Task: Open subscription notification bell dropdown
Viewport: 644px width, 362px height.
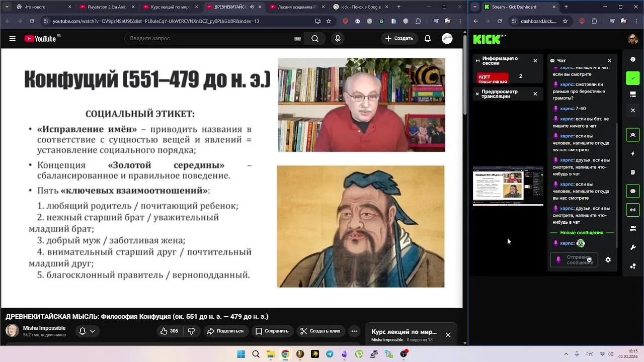Action: 87,331
